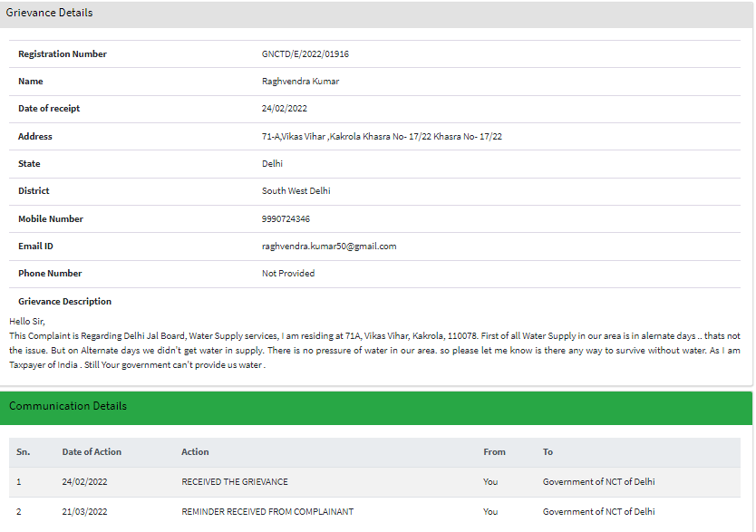Click the Hello Sir, greeting line
The height and width of the screenshot is (532, 756).
[27, 322]
